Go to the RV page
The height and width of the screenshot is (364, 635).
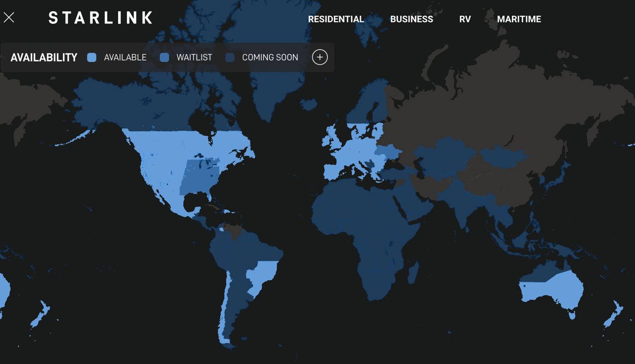[465, 19]
